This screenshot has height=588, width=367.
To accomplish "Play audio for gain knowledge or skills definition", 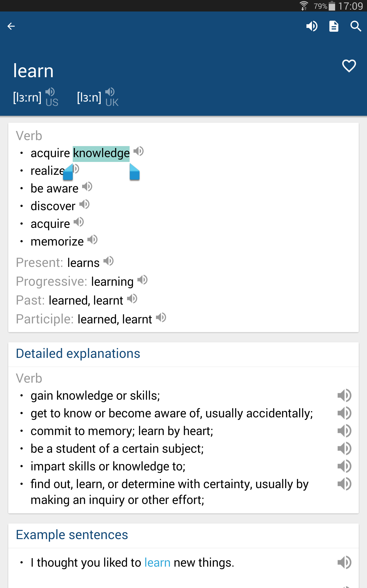I will 345,395.
